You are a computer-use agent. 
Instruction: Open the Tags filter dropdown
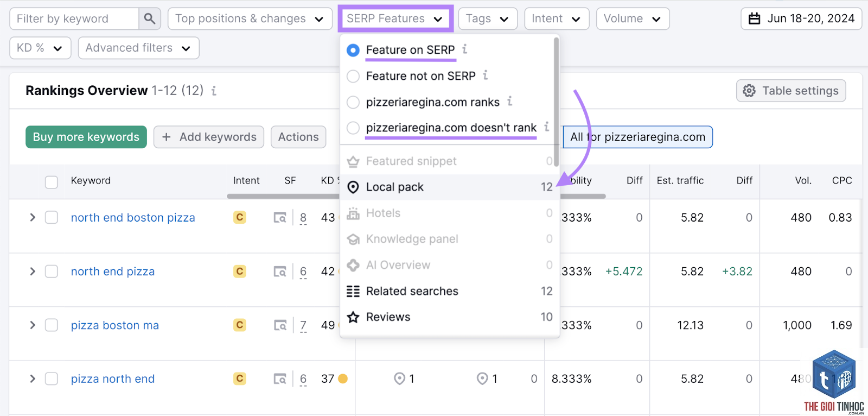(x=488, y=19)
